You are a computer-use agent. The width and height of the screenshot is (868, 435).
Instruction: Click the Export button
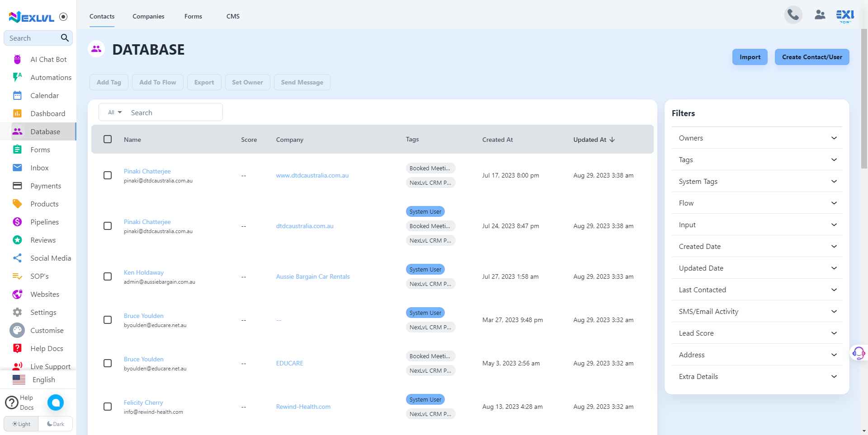click(204, 82)
